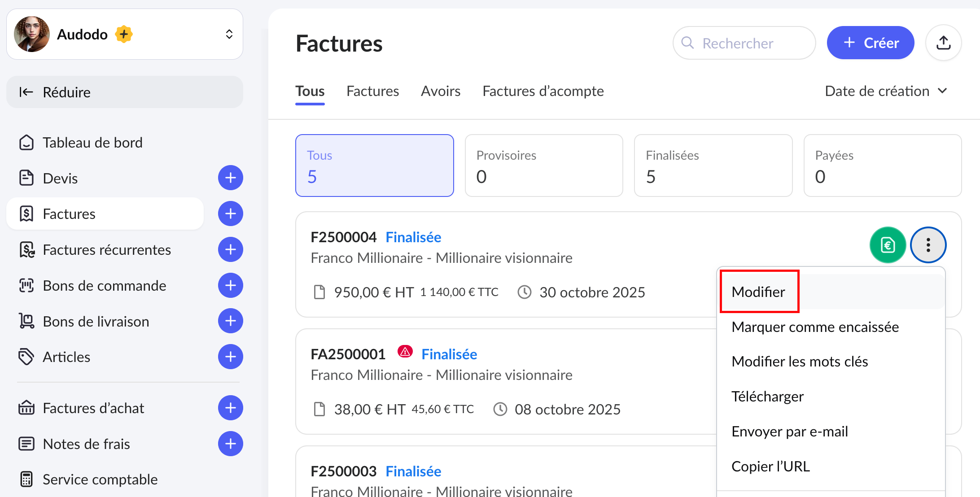The width and height of the screenshot is (980, 497).
Task: Click the Rechercher search field
Action: coord(745,43)
